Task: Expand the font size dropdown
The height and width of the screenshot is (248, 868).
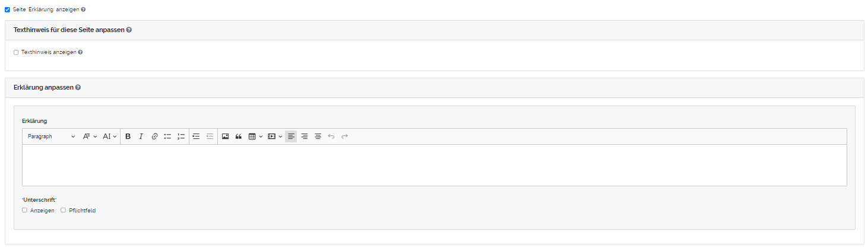Action: point(110,136)
